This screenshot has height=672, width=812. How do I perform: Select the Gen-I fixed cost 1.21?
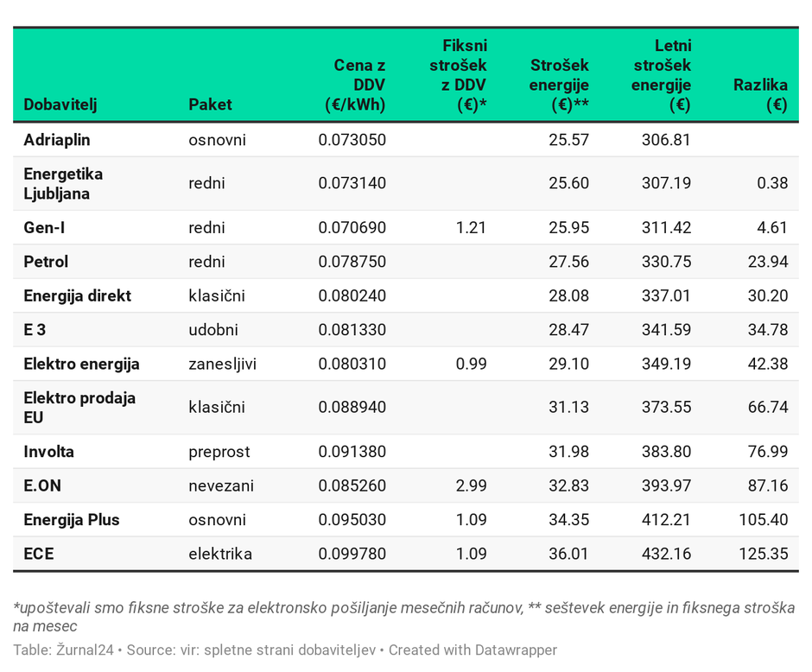pos(472,228)
